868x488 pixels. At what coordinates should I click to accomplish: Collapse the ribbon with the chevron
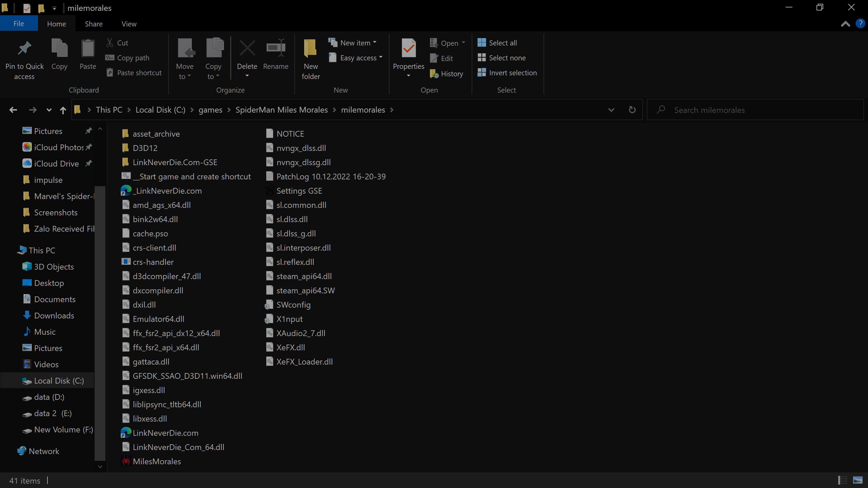[x=845, y=24]
